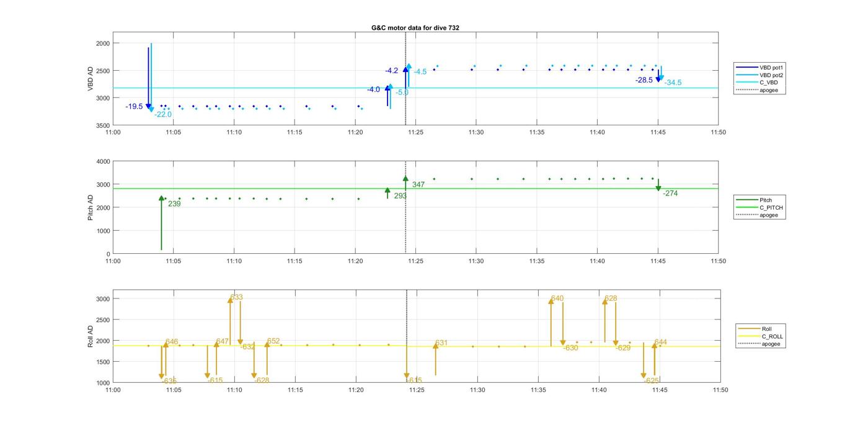The height and width of the screenshot is (430, 868).
Task: Click the "646" roll move label
Action: coord(172,342)
